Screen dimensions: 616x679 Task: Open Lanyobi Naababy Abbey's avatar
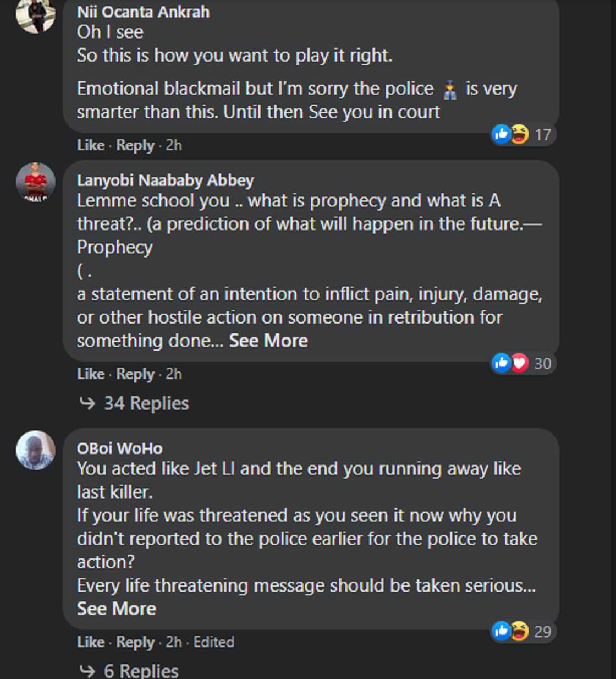click(x=35, y=182)
